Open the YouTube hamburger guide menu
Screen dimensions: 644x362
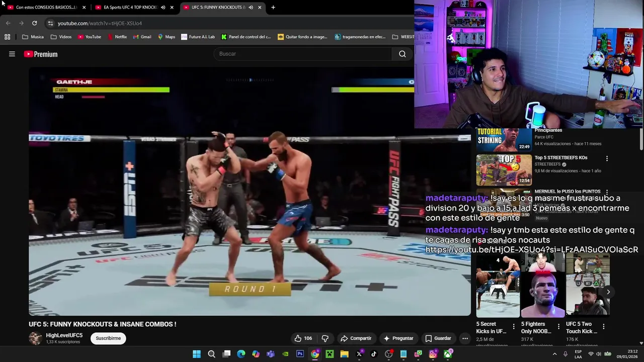click(12, 54)
